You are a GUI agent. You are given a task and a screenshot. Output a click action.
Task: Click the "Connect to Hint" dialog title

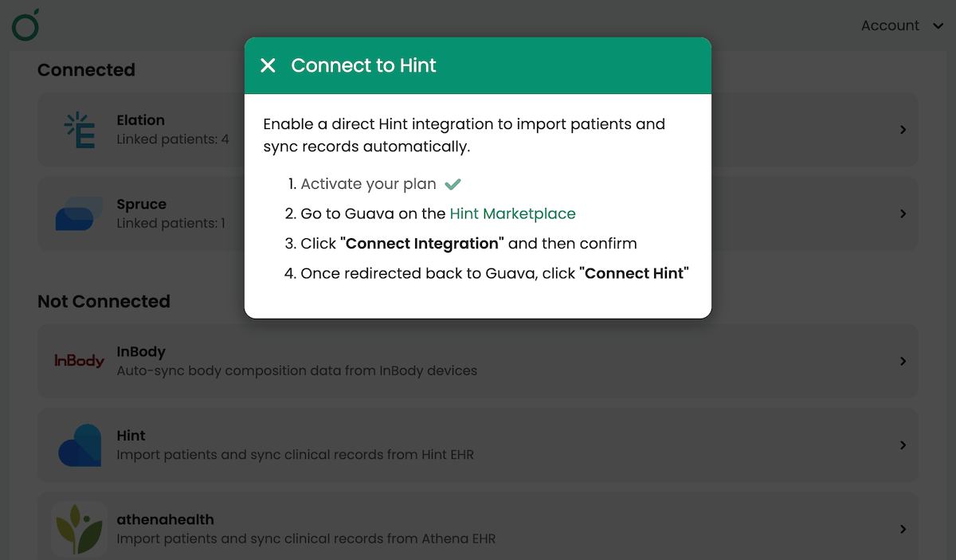(363, 65)
